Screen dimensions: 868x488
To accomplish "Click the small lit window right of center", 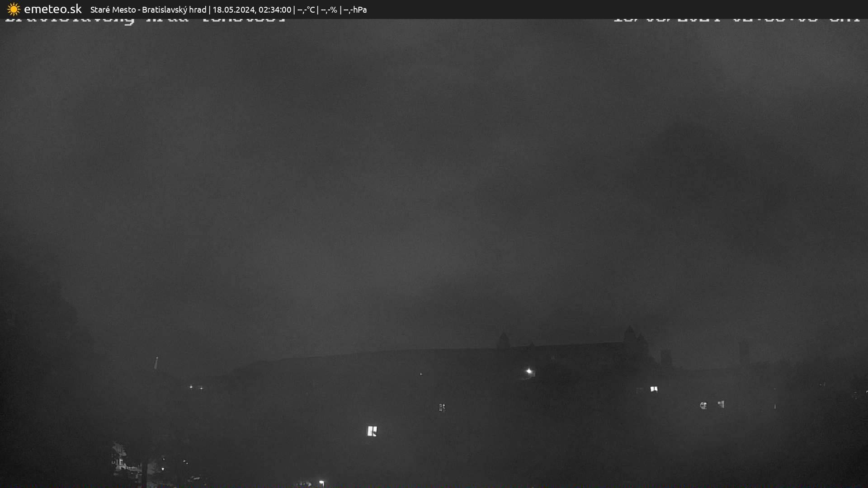I will [x=442, y=407].
